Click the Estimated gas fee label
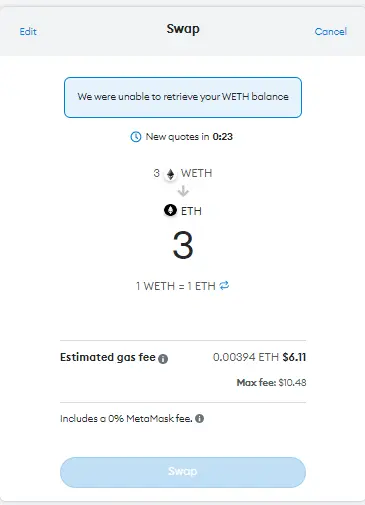 pyautogui.click(x=108, y=357)
